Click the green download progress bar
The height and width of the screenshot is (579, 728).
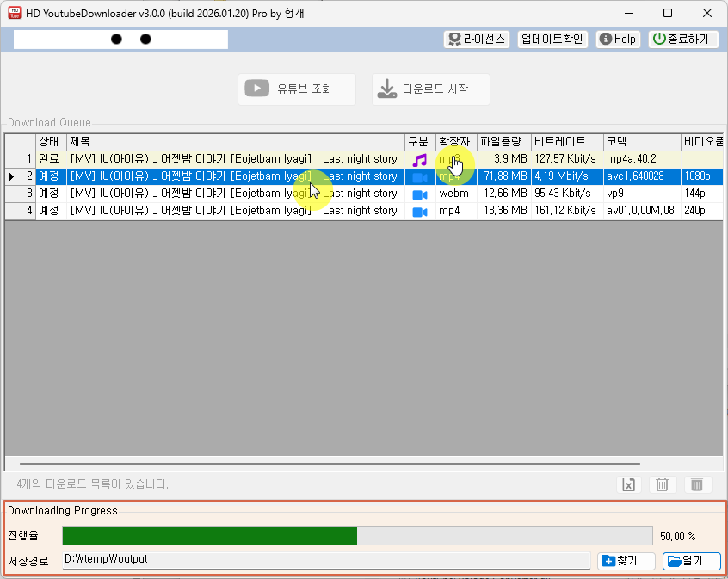click(x=357, y=535)
